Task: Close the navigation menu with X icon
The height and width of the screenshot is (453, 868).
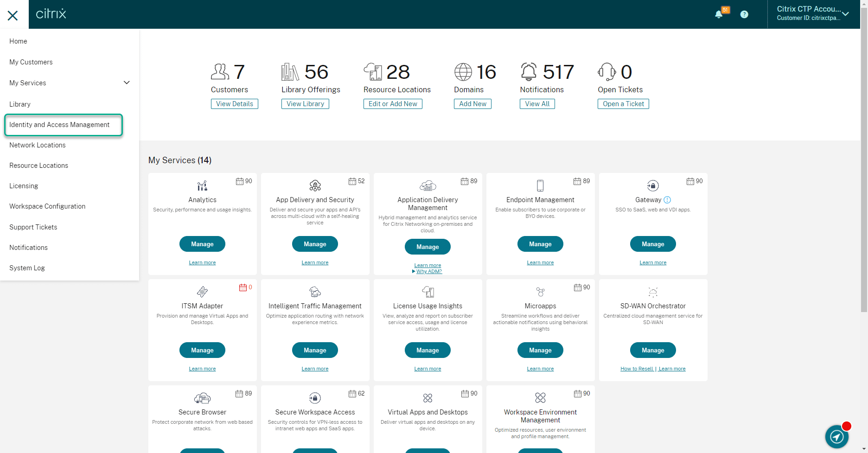Action: (x=13, y=16)
